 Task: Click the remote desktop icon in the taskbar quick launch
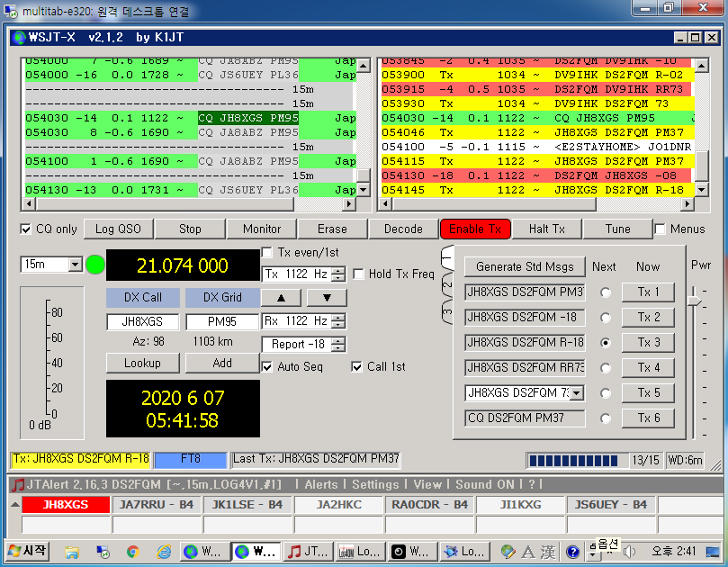pos(103,552)
